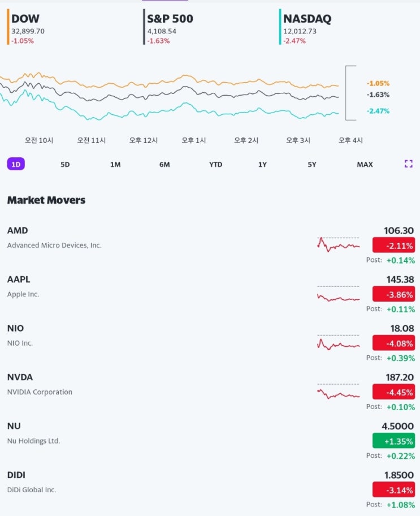Click AMD price 106.30
Viewport: 420px width, 516px height.
click(x=399, y=230)
